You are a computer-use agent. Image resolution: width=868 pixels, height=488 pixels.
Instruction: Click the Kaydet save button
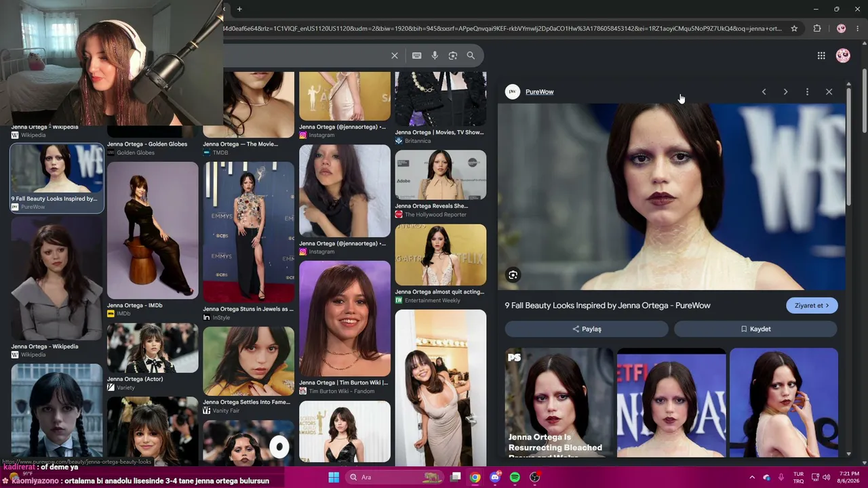coord(755,329)
